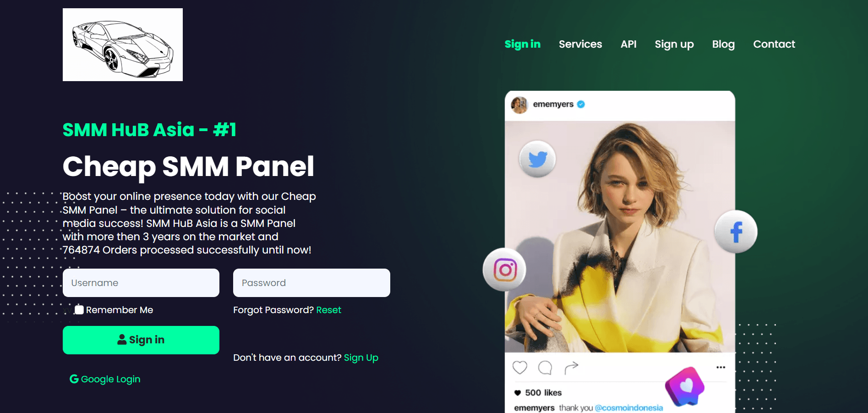Image resolution: width=868 pixels, height=413 pixels.
Task: Open Services in the navigation menu
Action: coord(580,44)
